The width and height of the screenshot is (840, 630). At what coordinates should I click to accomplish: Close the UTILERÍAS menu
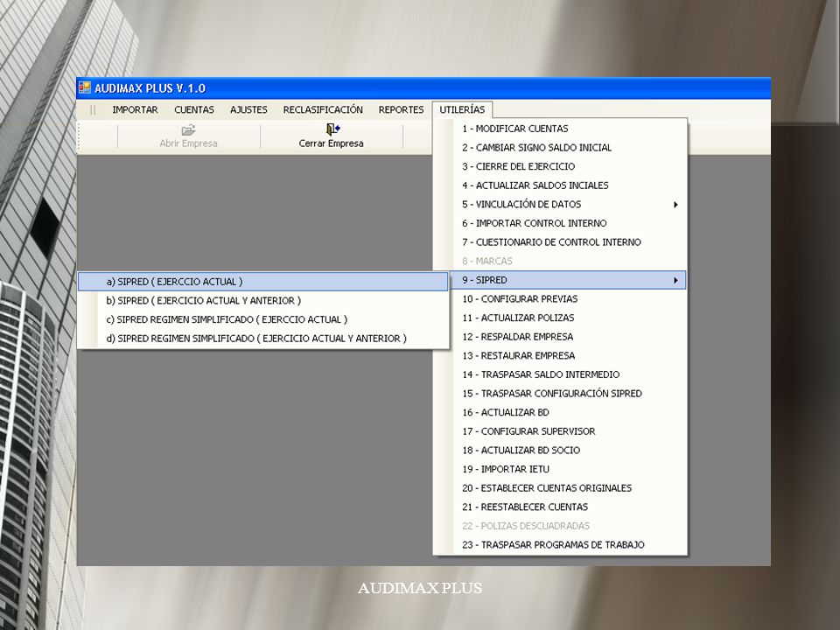click(x=462, y=110)
